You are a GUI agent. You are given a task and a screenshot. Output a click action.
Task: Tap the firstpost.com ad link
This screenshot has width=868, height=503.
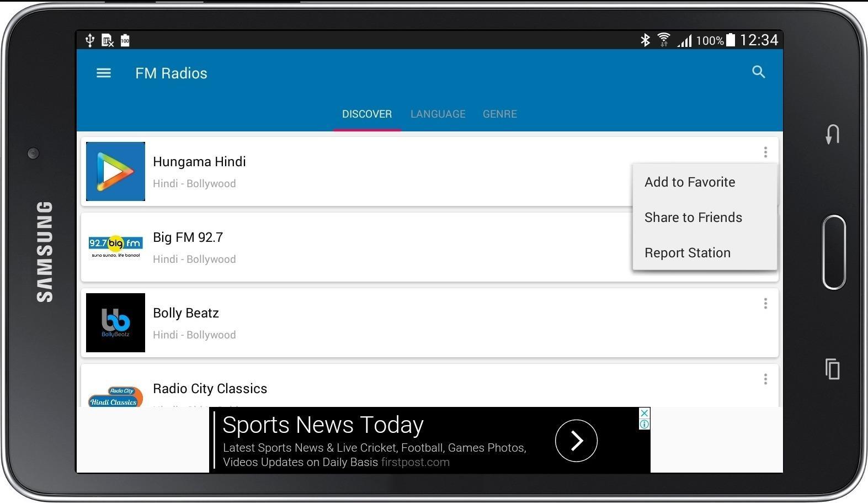416,462
